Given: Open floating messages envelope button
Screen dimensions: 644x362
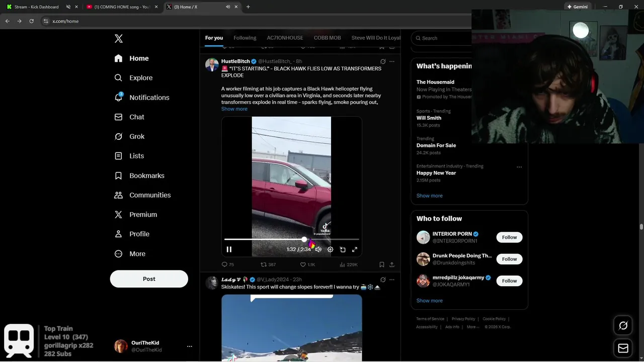Looking at the screenshot, I should coord(623,348).
